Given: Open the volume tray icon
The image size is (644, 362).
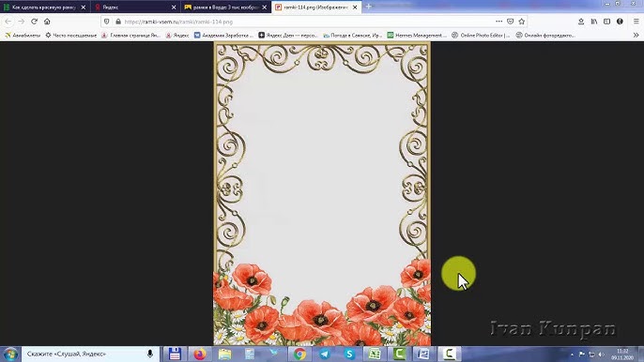Looking at the screenshot, I should [x=601, y=354].
